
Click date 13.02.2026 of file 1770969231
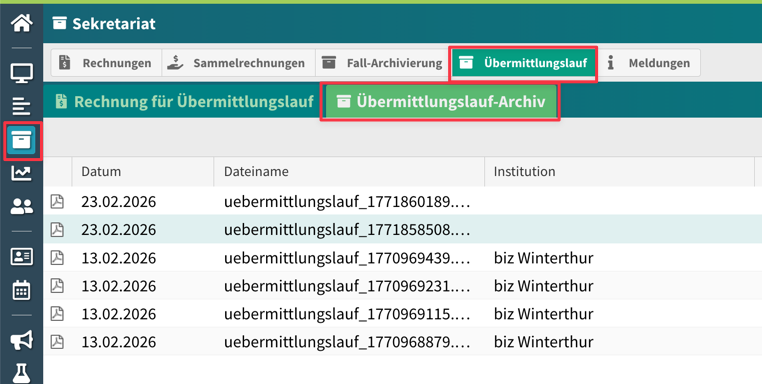click(x=119, y=286)
